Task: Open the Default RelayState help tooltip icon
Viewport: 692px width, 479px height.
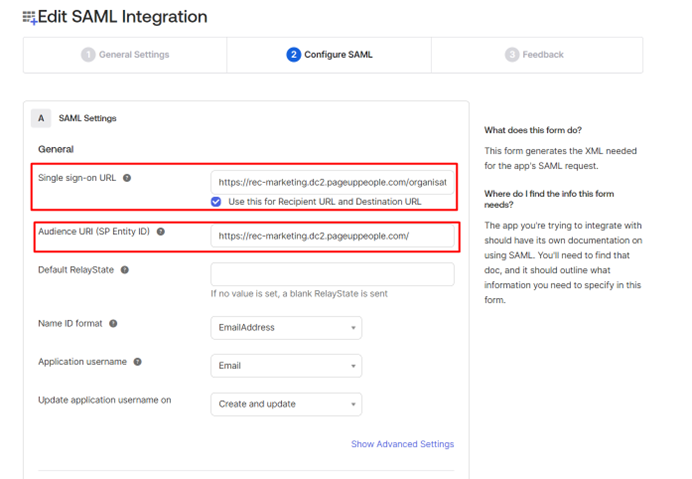Action: 125,270
